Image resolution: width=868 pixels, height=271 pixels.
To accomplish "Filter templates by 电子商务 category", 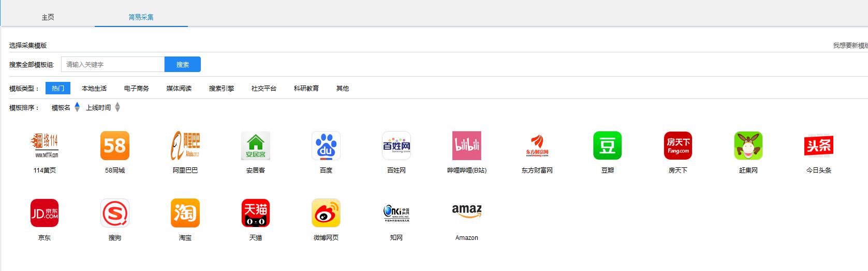I will pos(137,88).
